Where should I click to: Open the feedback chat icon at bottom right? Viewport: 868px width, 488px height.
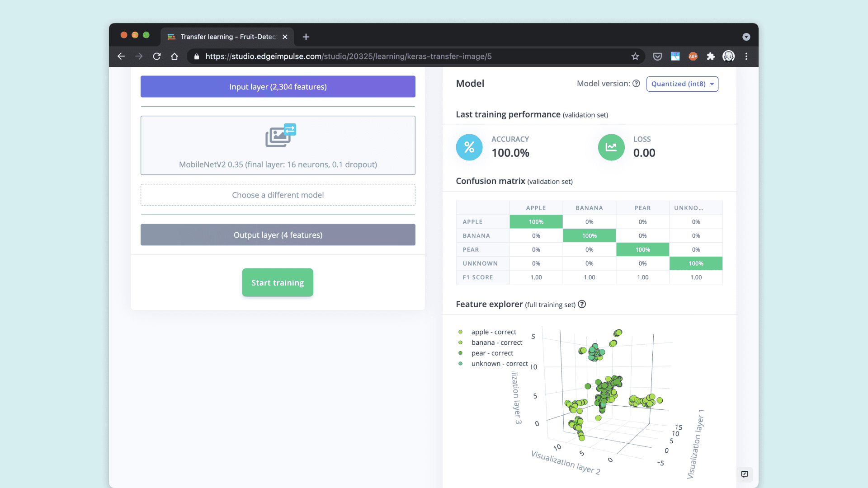point(745,474)
